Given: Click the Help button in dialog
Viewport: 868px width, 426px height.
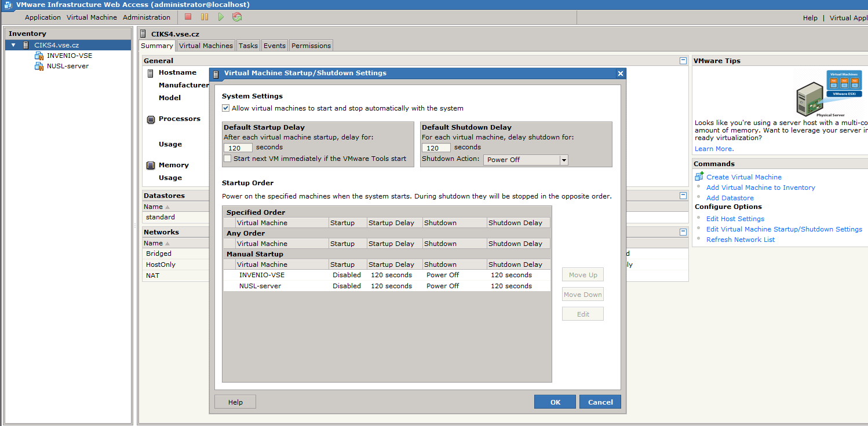Looking at the screenshot, I should point(235,402).
